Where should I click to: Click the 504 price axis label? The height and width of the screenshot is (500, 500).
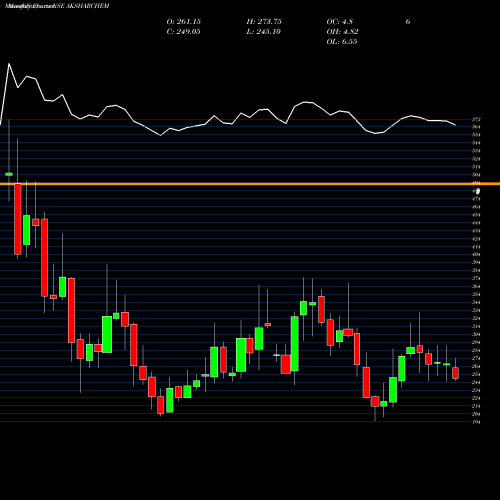pos(476,175)
